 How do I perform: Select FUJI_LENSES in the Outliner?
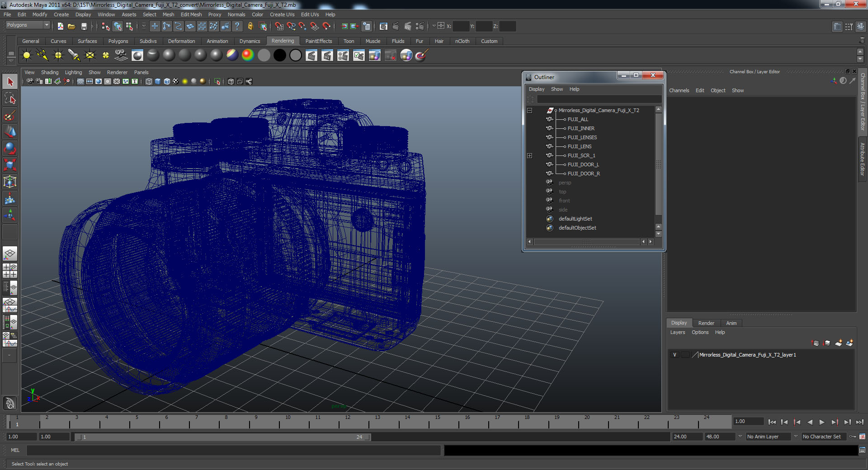(582, 137)
